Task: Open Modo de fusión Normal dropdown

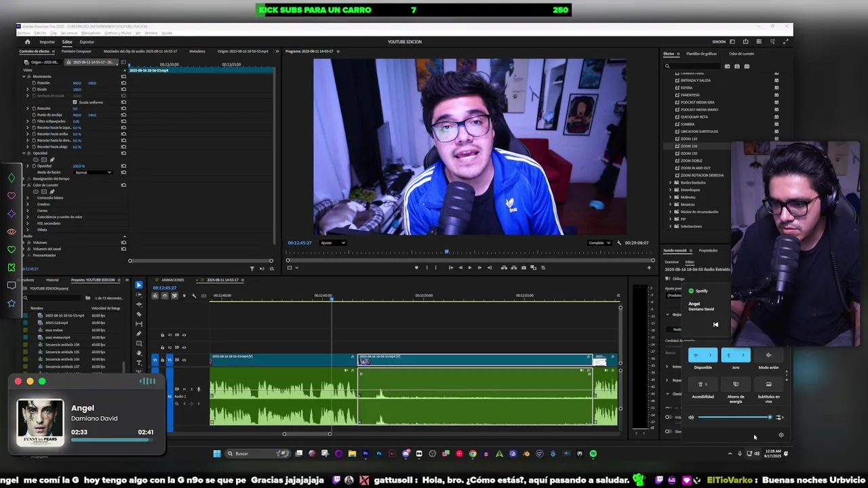Action: pyautogui.click(x=94, y=172)
